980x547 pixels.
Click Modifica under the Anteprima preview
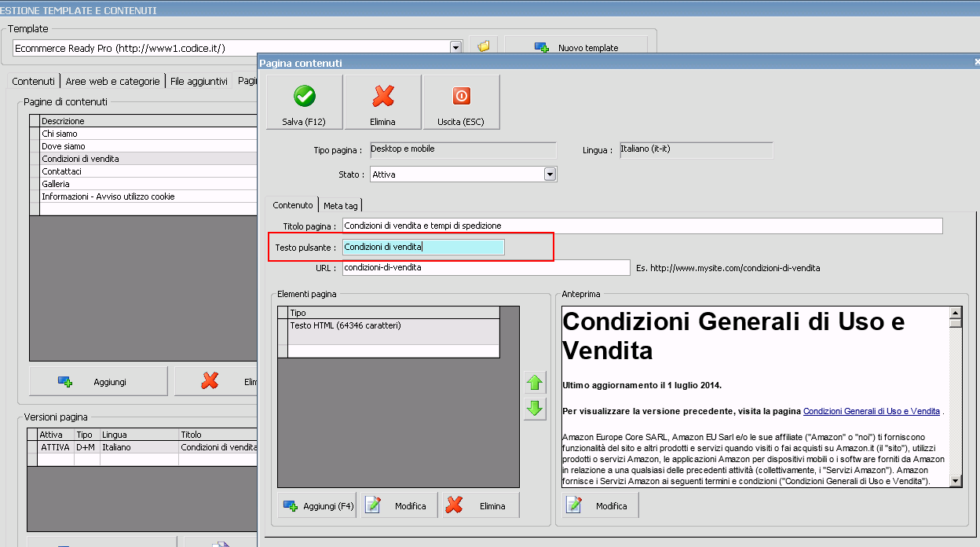(x=601, y=505)
